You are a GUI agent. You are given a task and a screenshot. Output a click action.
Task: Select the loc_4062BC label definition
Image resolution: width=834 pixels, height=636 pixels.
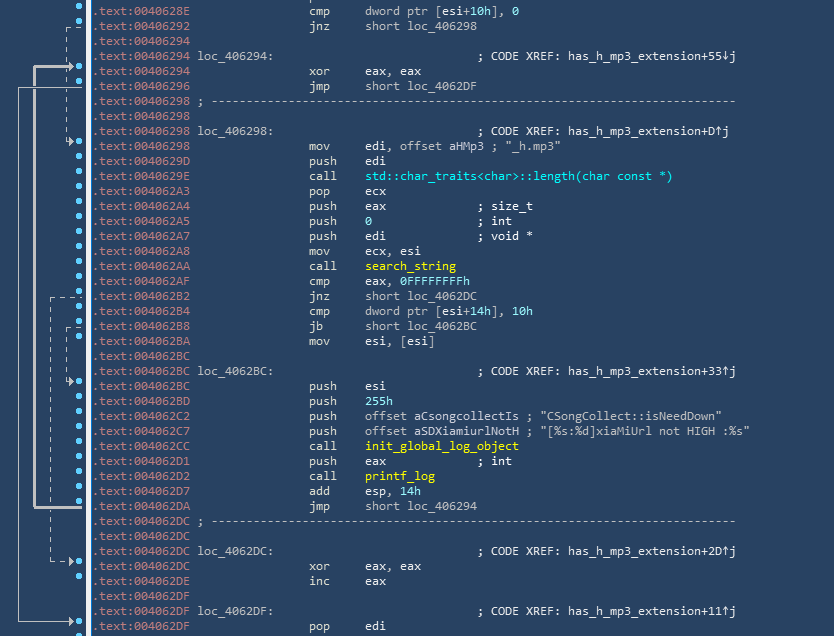click(234, 371)
